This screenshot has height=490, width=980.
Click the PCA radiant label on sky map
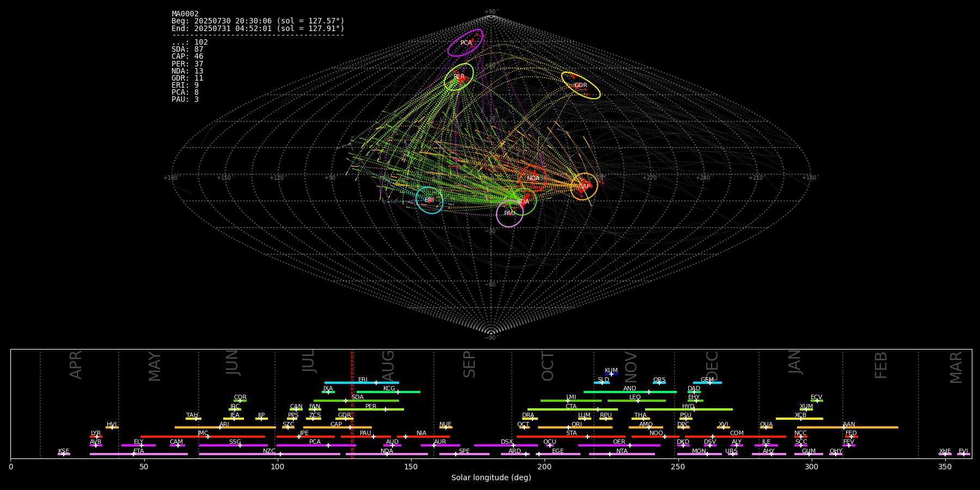[x=466, y=43]
